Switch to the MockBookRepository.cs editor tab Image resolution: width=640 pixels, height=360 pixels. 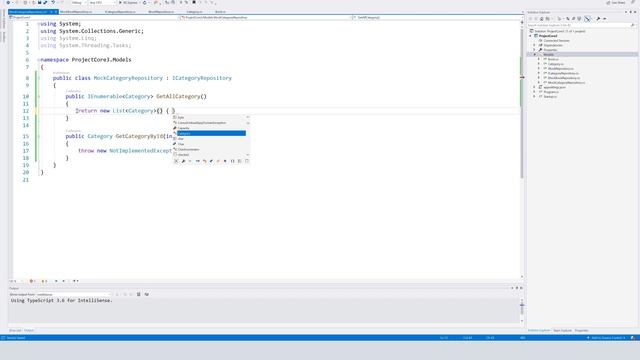coord(76,12)
